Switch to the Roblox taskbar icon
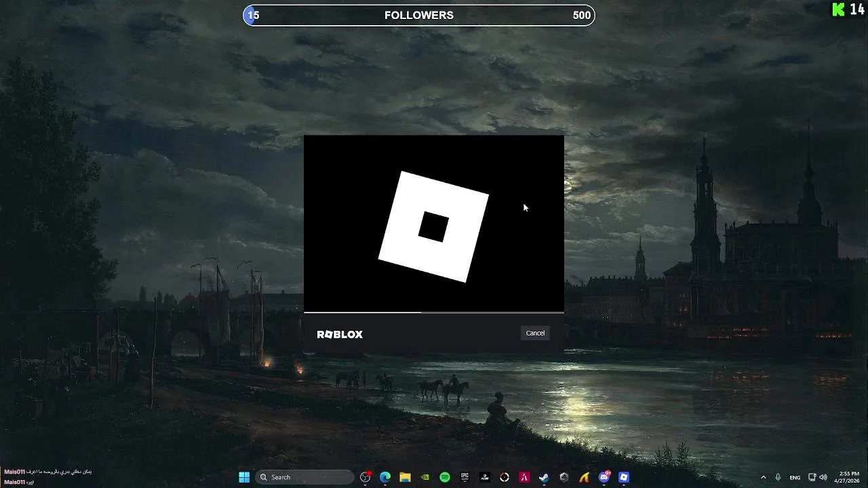Viewport: 868px width, 488px height. click(624, 477)
